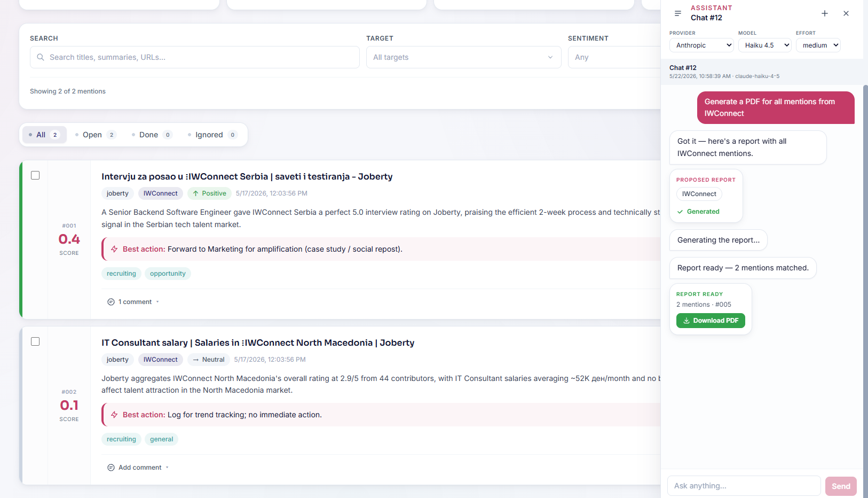Click the IWConnect chip in Proposed Report
Viewport: 868px width, 498px height.
click(x=699, y=194)
